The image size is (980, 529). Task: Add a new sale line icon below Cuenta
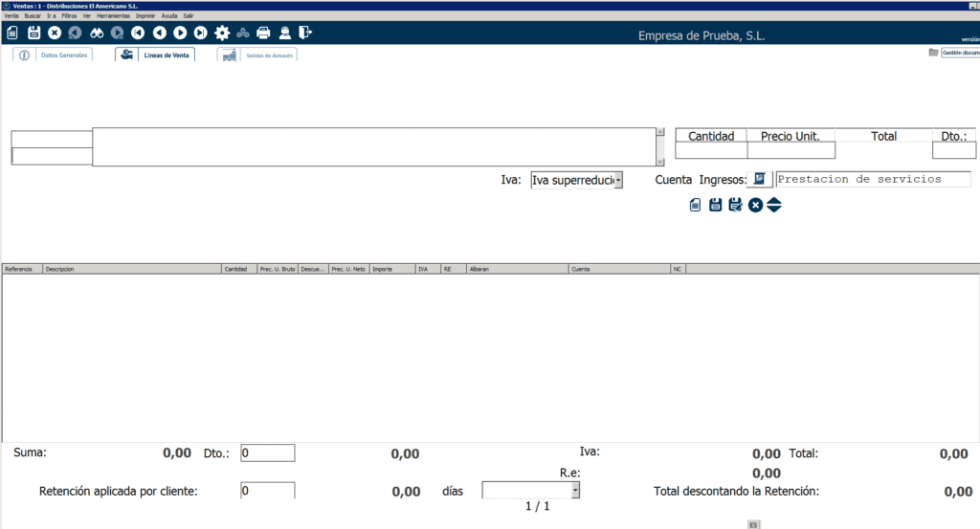click(696, 205)
